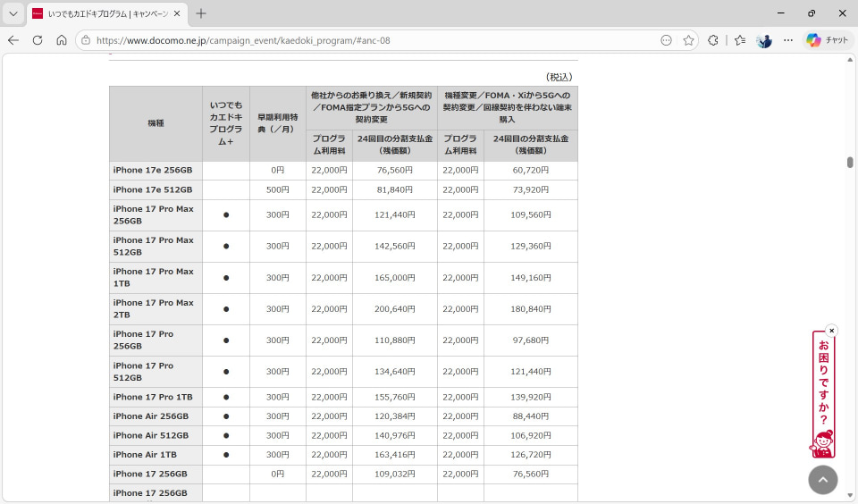The width and height of the screenshot is (858, 504).
Task: Open a new browser tab
Action: [201, 13]
